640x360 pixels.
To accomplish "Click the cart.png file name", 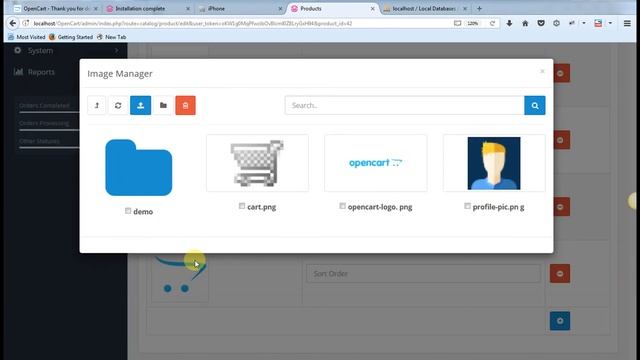I will [x=262, y=207].
